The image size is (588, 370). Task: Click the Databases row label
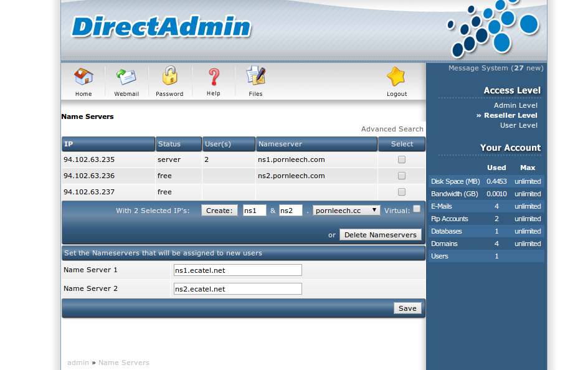tap(446, 231)
